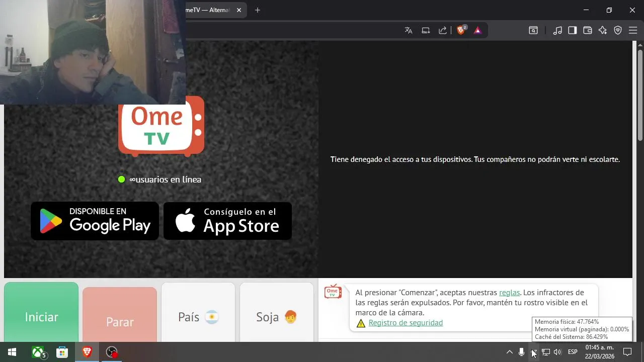Click the Brave taskbar icon

pos(87,352)
